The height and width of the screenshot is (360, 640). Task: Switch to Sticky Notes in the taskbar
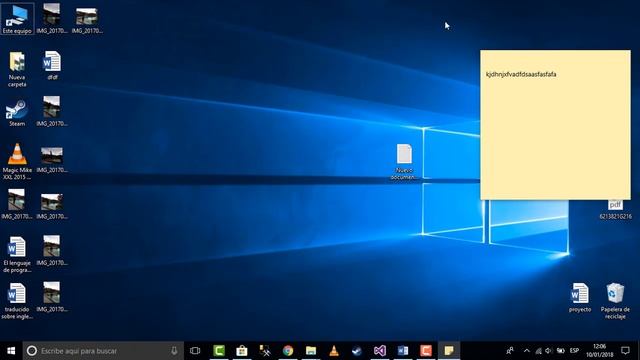click(449, 351)
